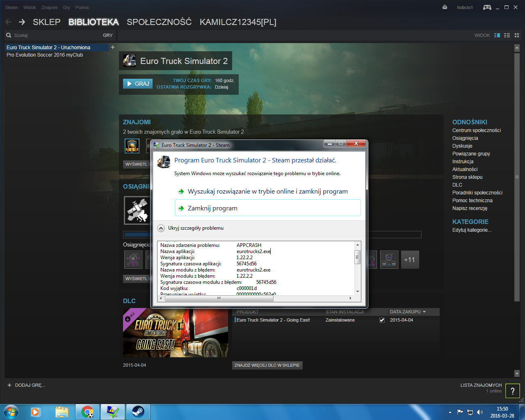Click the search magnifier icon
525x420 pixels.
point(9,35)
